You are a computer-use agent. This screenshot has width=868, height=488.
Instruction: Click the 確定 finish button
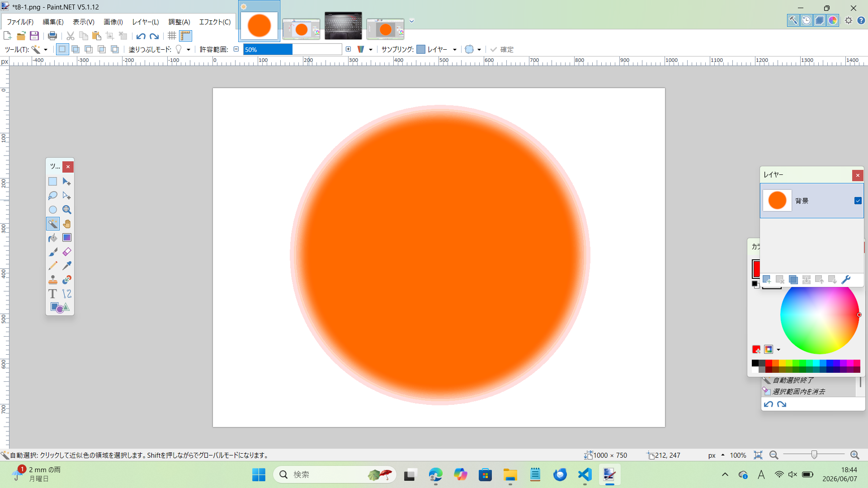pyautogui.click(x=502, y=49)
